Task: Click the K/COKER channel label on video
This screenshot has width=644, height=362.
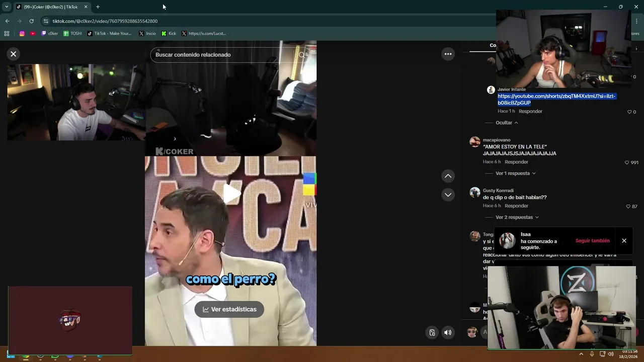Action: [175, 151]
